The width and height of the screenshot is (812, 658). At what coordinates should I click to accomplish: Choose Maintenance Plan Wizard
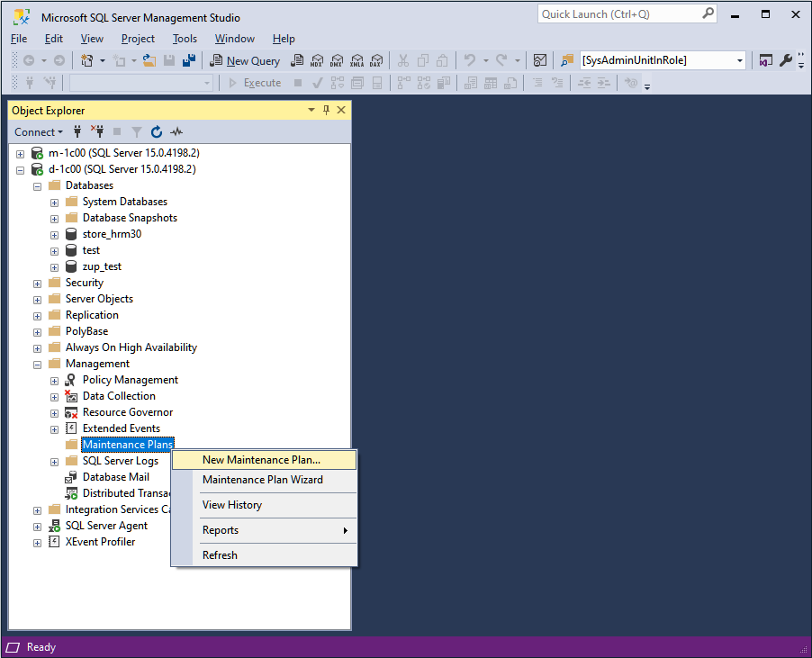tap(264, 480)
